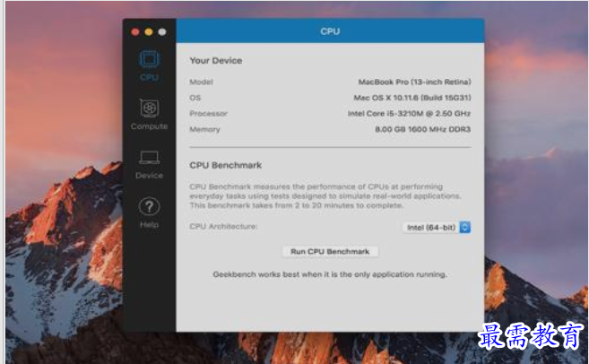Image resolution: width=589 pixels, height=364 pixels.
Task: Click the Device label in sidebar
Action: coord(149,176)
